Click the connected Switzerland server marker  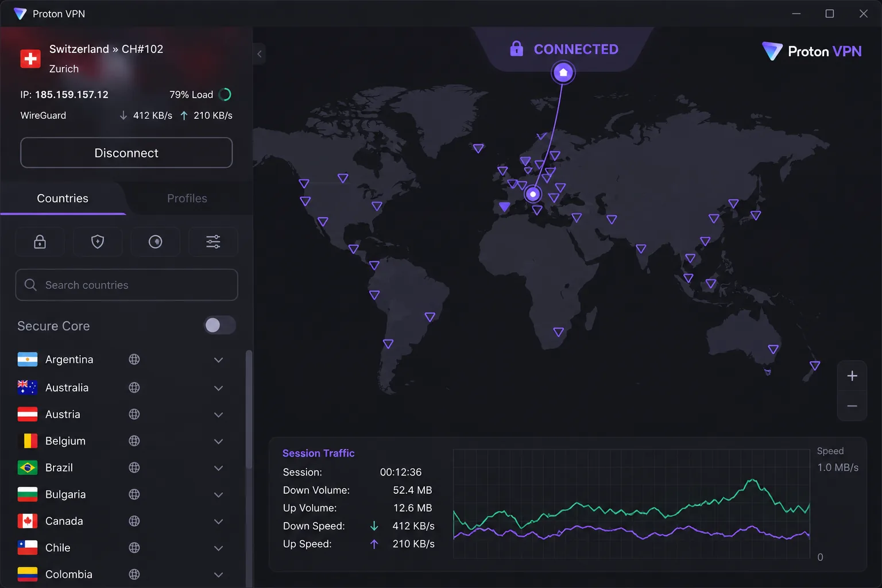[533, 194]
